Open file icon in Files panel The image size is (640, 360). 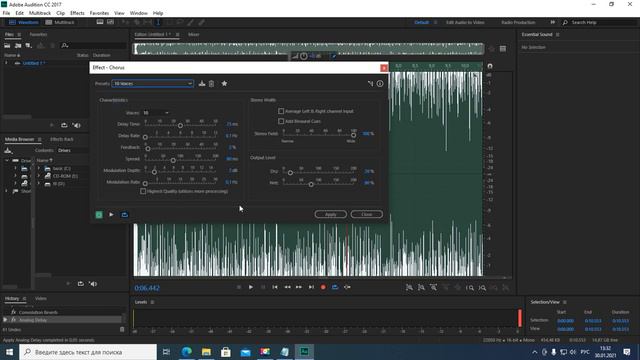(7, 45)
